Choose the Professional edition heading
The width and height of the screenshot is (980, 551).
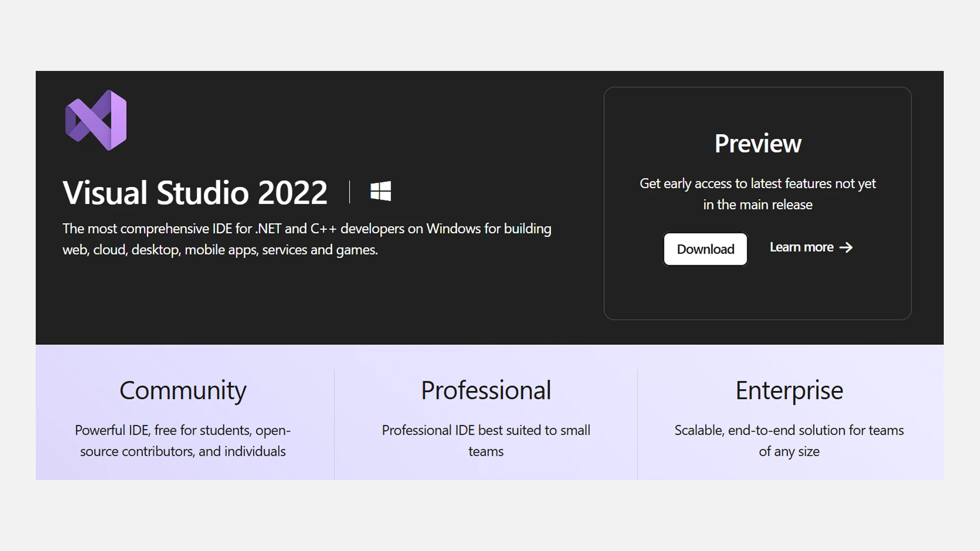pyautogui.click(x=486, y=390)
